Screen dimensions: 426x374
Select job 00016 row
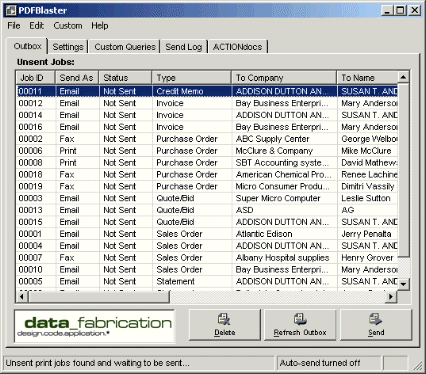207,127
